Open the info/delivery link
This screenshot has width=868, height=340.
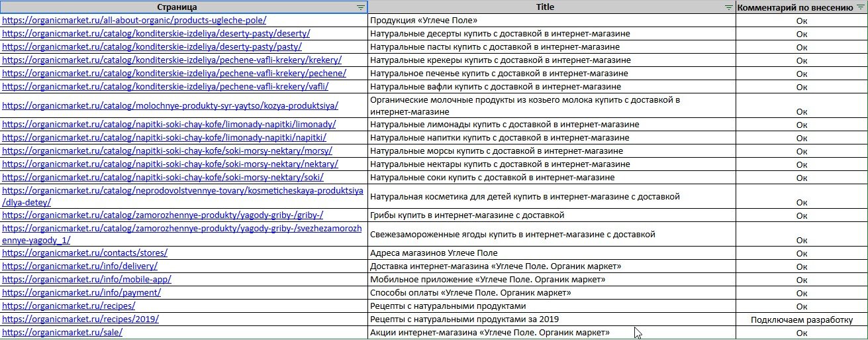coord(79,266)
